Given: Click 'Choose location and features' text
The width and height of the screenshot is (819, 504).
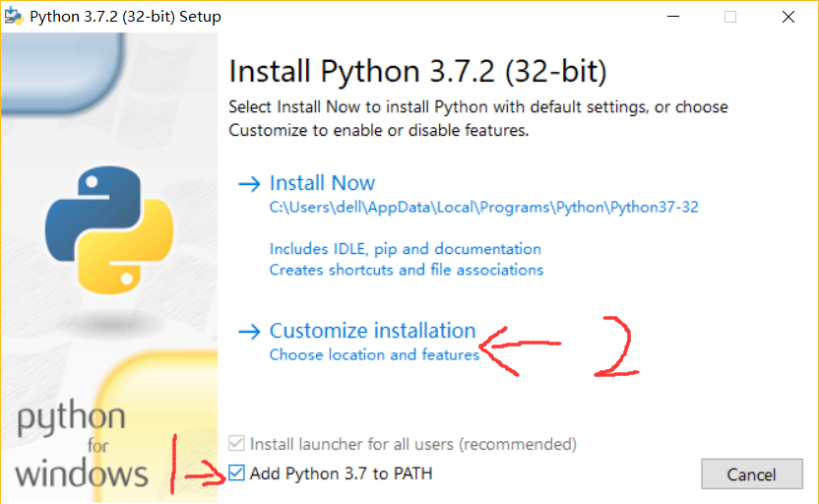Looking at the screenshot, I should pyautogui.click(x=374, y=354).
